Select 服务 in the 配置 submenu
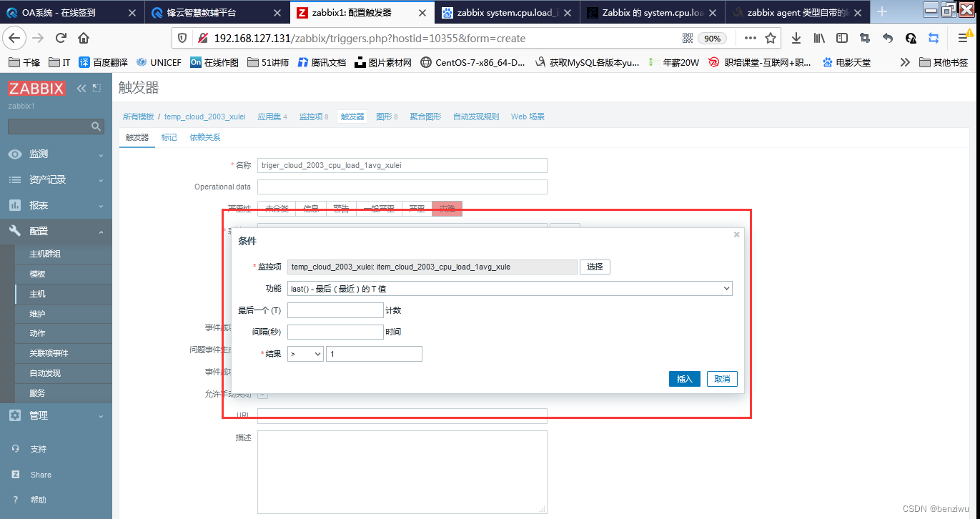 tap(37, 393)
